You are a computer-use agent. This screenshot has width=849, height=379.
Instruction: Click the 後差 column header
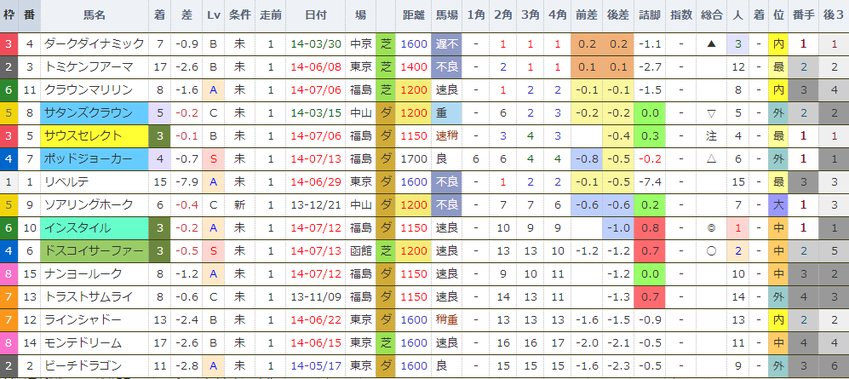(x=618, y=15)
